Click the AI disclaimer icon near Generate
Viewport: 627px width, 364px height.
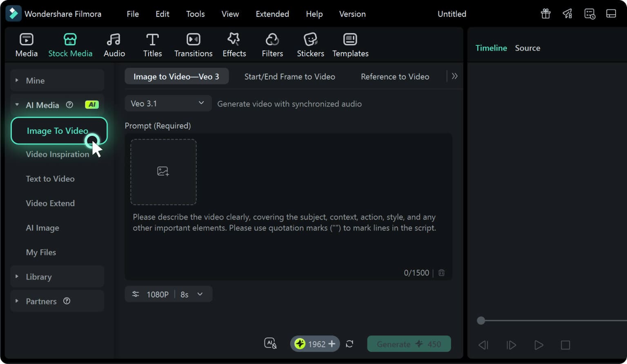270,343
